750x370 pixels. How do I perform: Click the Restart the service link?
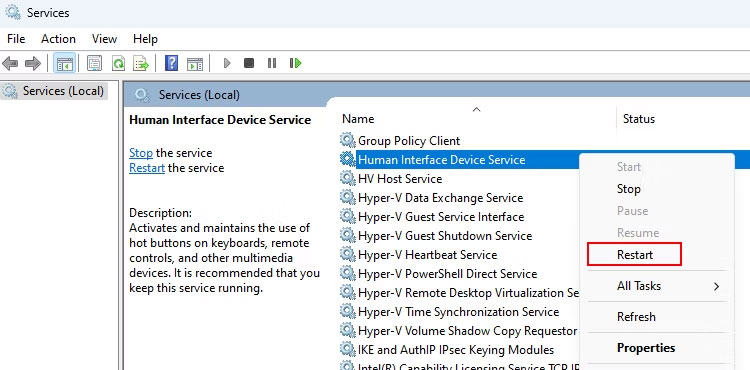pos(147,168)
